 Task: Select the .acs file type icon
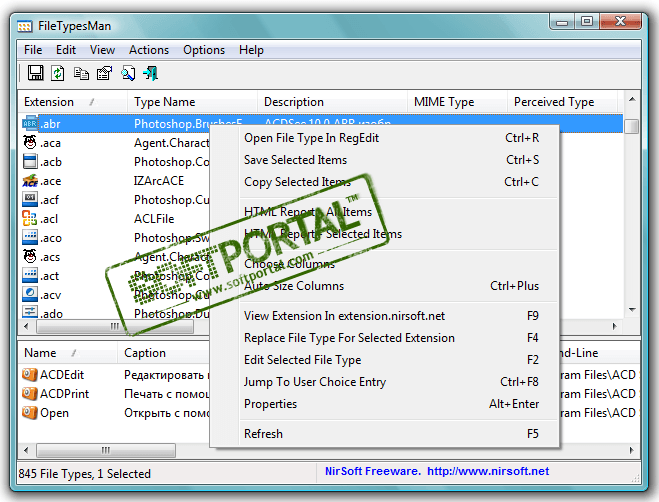point(30,256)
